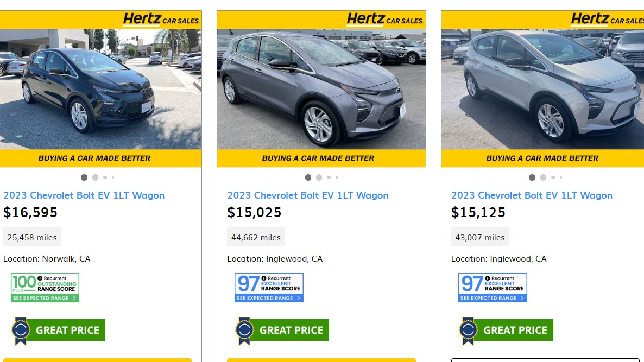Open the $16,595 Chevrolet Bolt EV 1LT Wagon title link
This screenshot has height=362, width=644.
tap(84, 195)
